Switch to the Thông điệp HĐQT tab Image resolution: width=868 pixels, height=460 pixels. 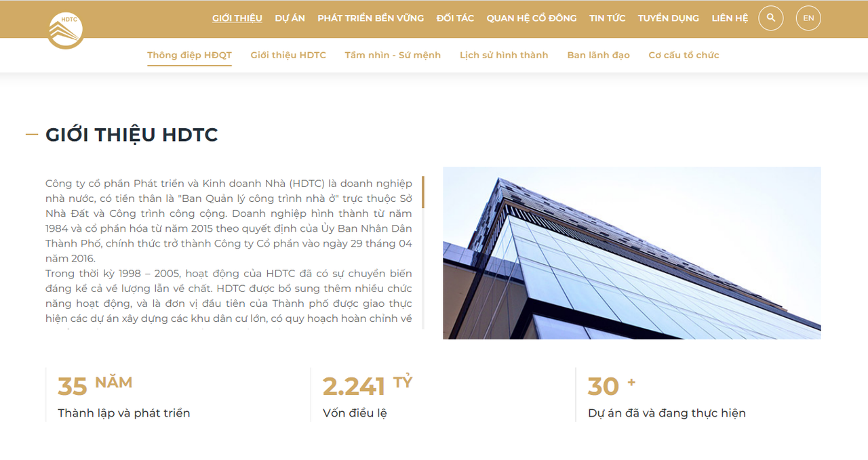coord(189,55)
